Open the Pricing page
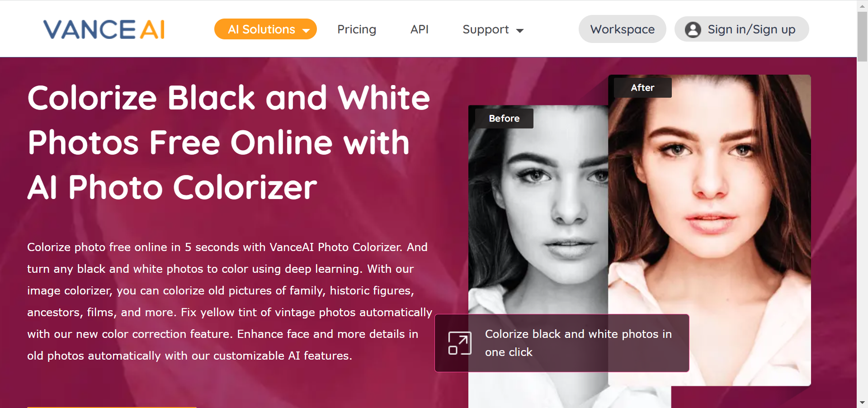 point(357,29)
